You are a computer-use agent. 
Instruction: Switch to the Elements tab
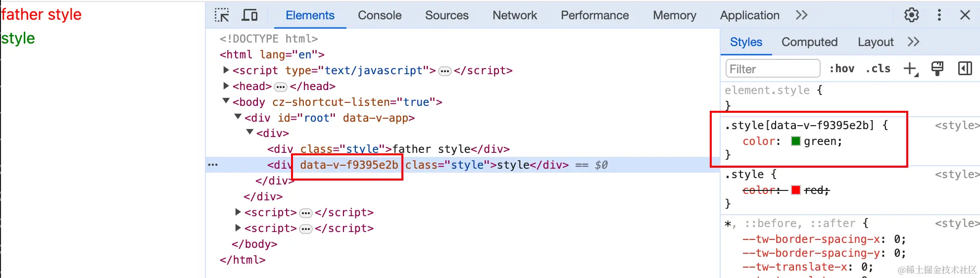click(x=310, y=15)
